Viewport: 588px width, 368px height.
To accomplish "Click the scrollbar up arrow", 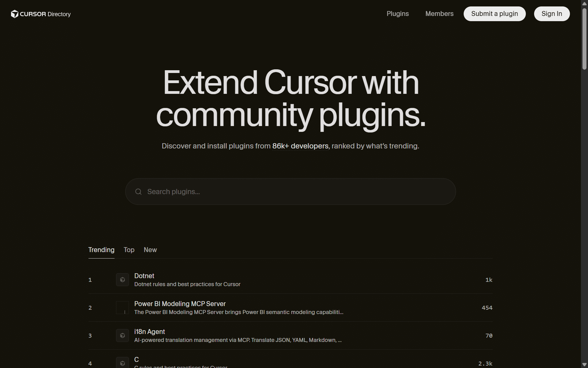I will point(584,4).
